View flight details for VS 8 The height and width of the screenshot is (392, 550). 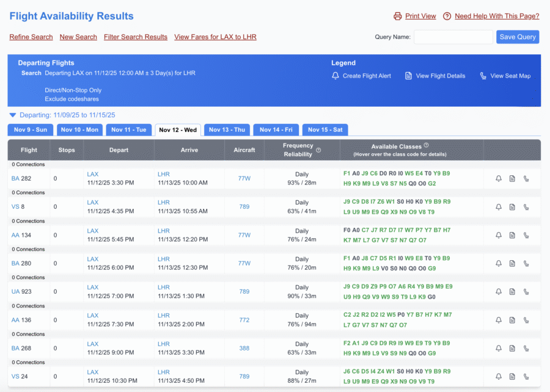(x=513, y=206)
